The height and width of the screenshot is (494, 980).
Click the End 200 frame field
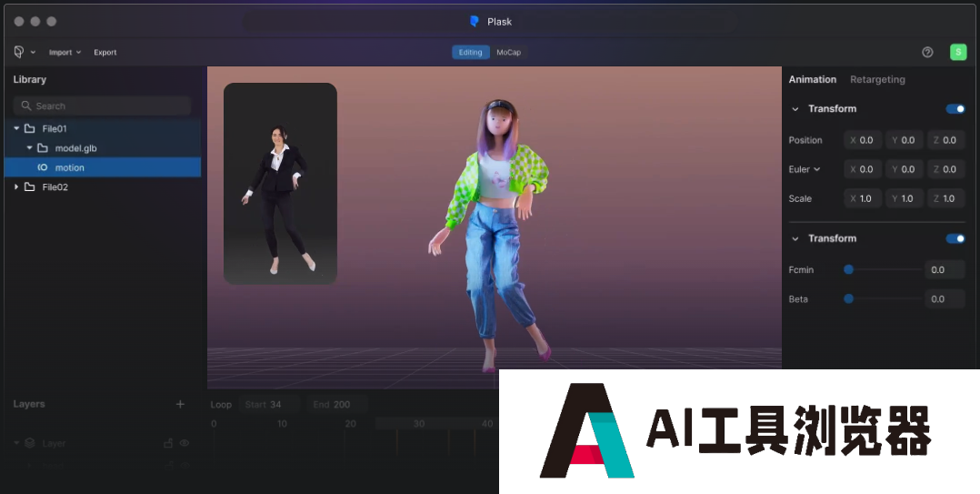pyautogui.click(x=337, y=405)
